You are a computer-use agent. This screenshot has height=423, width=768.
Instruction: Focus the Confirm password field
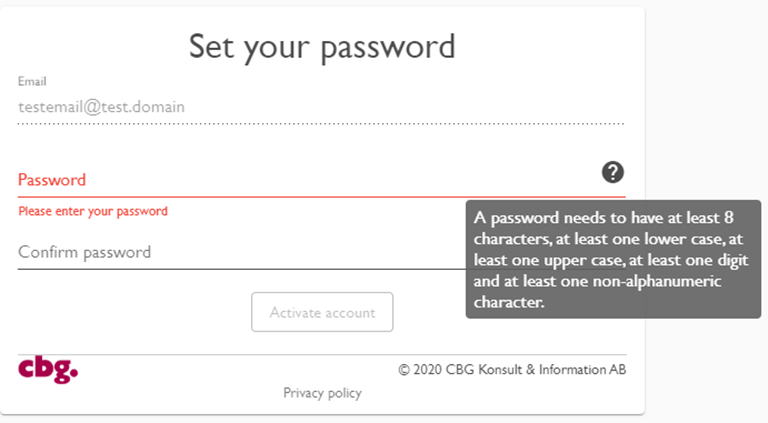click(x=241, y=252)
